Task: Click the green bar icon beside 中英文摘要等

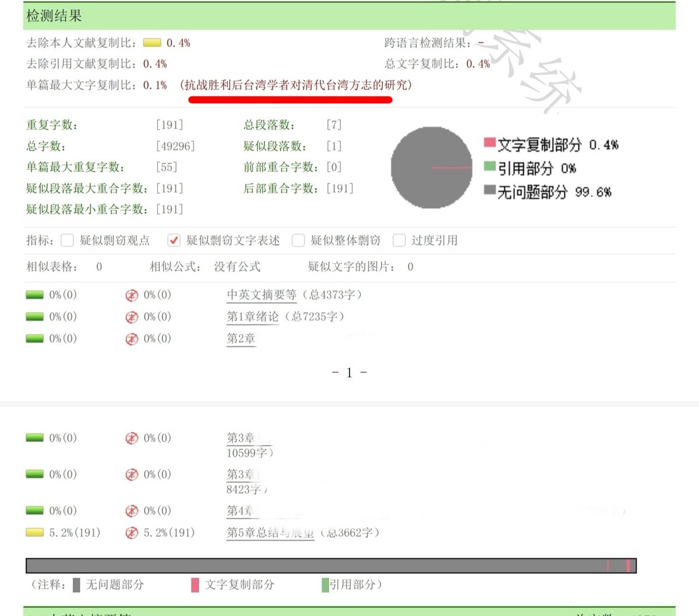Action: click(35, 295)
